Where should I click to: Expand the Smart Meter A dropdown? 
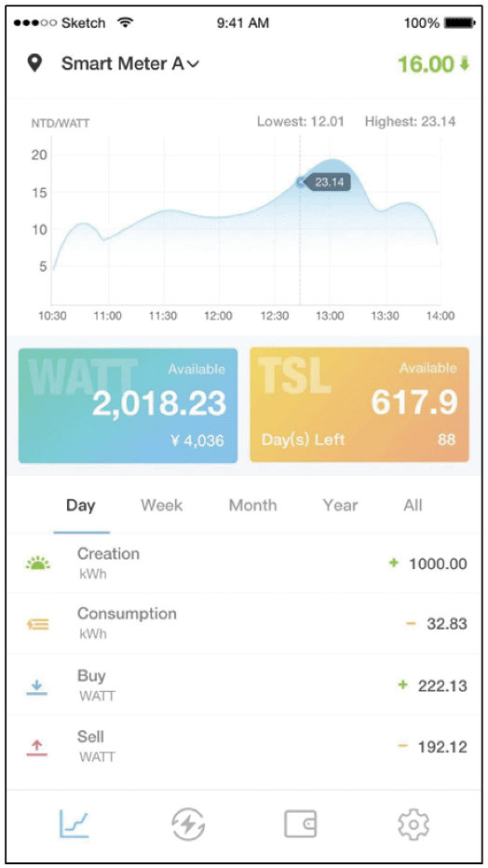(130, 63)
